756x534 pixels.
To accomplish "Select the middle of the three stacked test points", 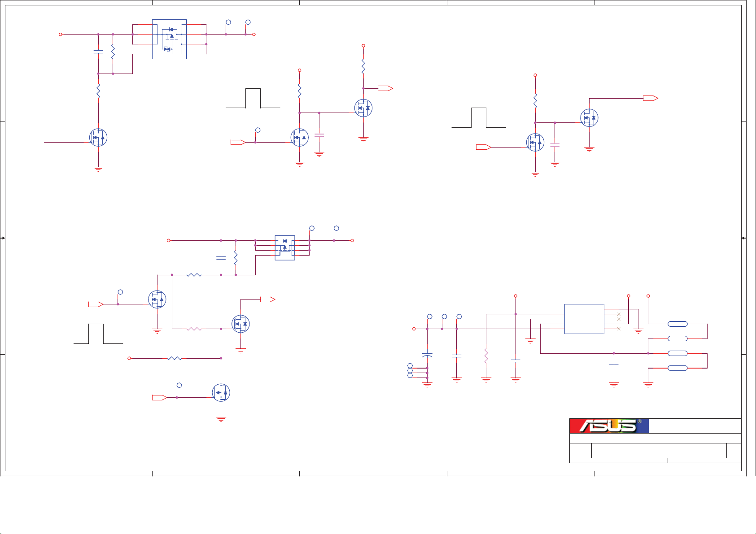I will point(410,370).
